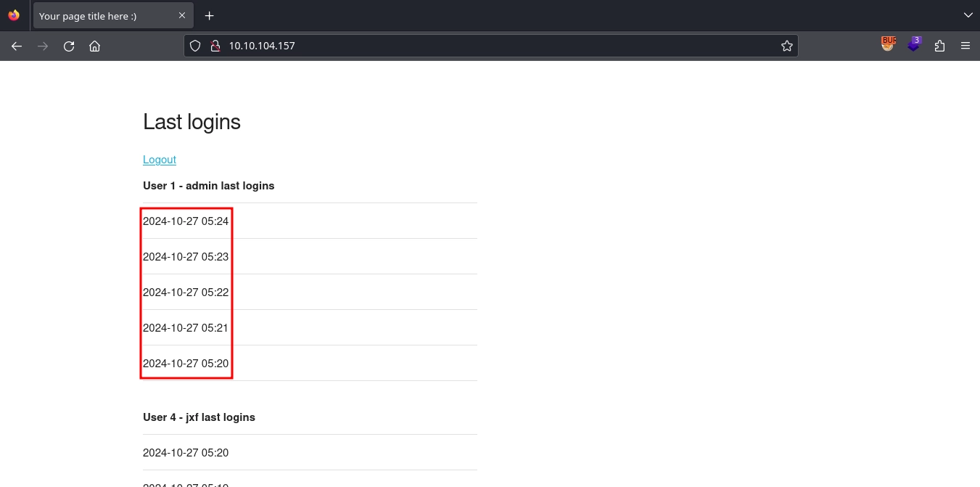View insecure connection padlock info
The width and height of the screenshot is (980, 487).
[215, 46]
